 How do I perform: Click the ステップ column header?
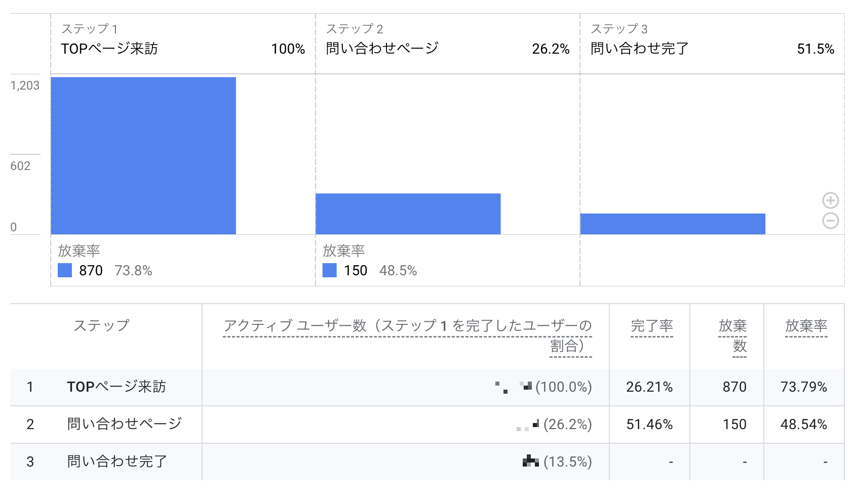101,326
